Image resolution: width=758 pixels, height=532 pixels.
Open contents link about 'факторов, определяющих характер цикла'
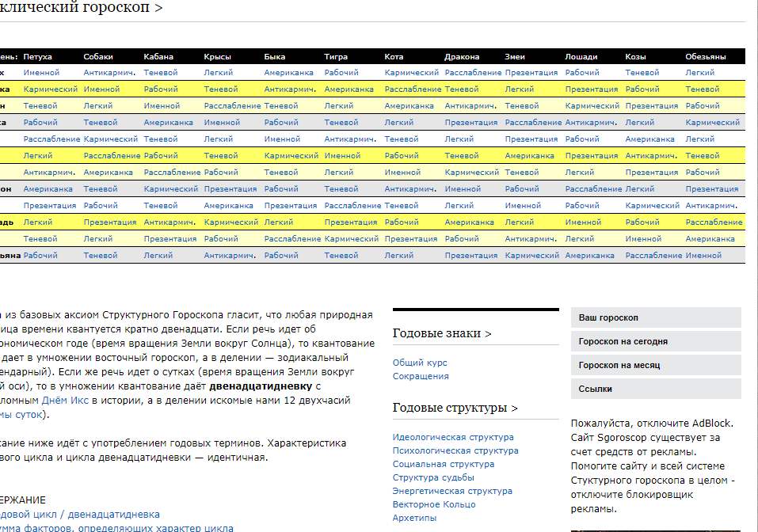pos(116,528)
